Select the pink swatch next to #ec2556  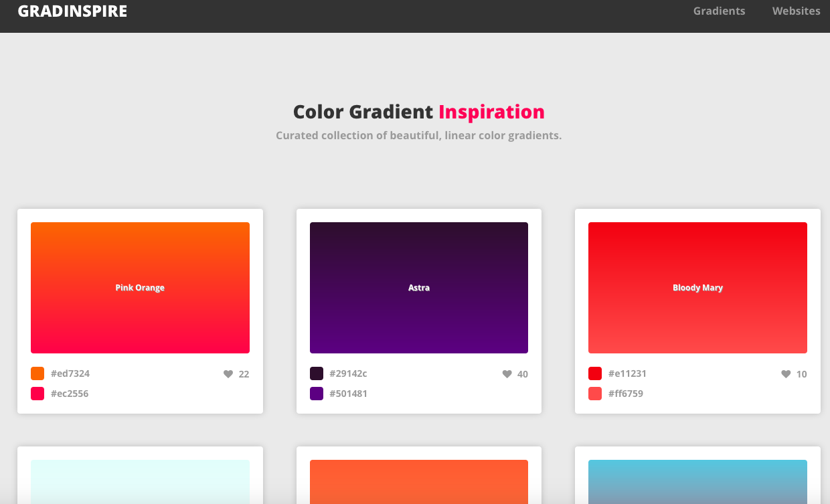click(35, 393)
